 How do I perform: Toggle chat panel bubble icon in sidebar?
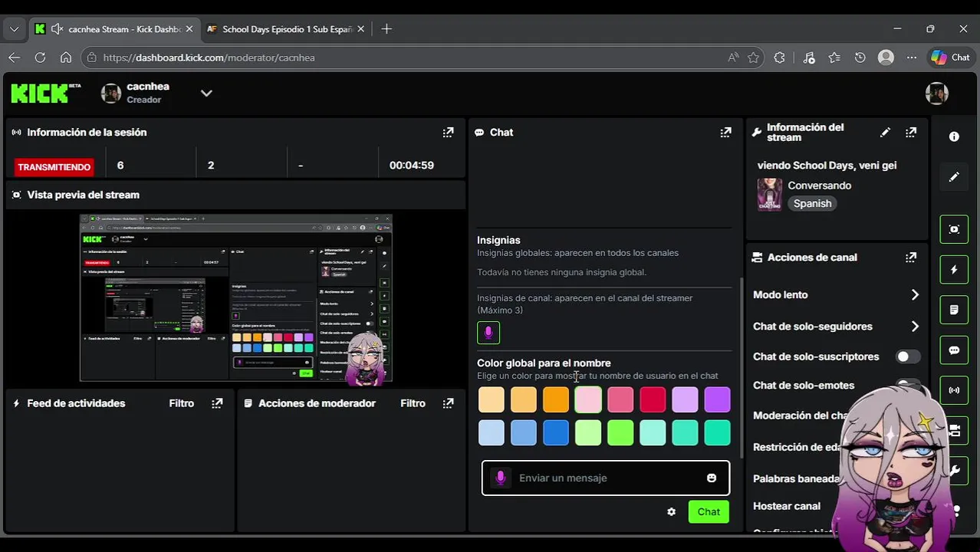click(954, 350)
